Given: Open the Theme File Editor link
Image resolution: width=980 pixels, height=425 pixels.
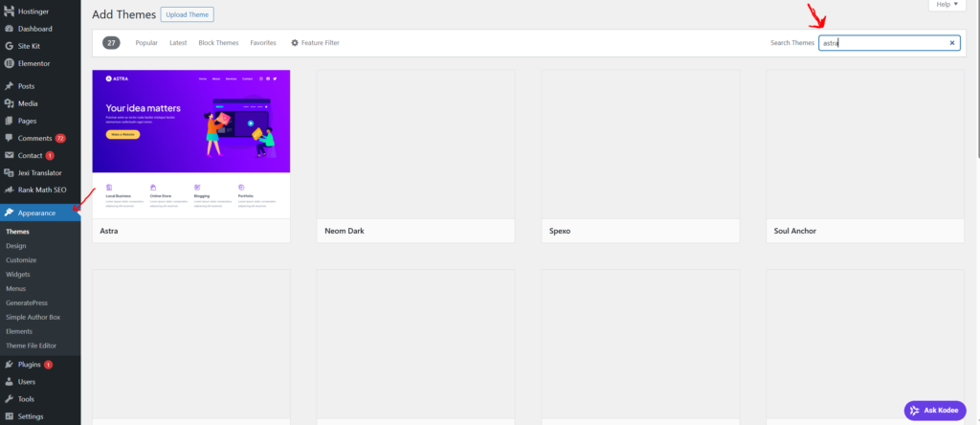Looking at the screenshot, I should 33,345.
